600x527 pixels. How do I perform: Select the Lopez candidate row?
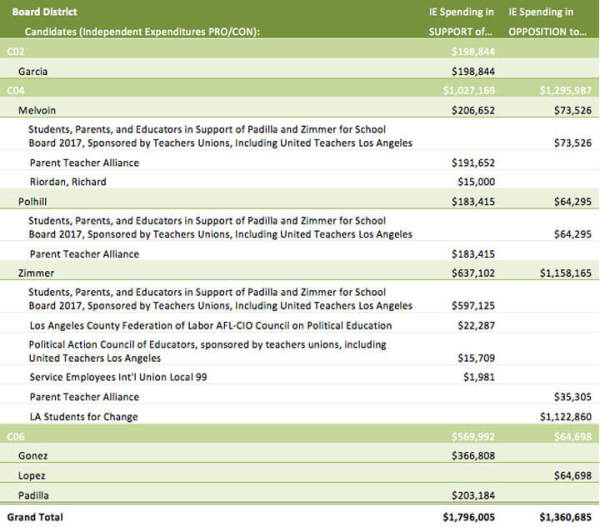(x=300, y=473)
